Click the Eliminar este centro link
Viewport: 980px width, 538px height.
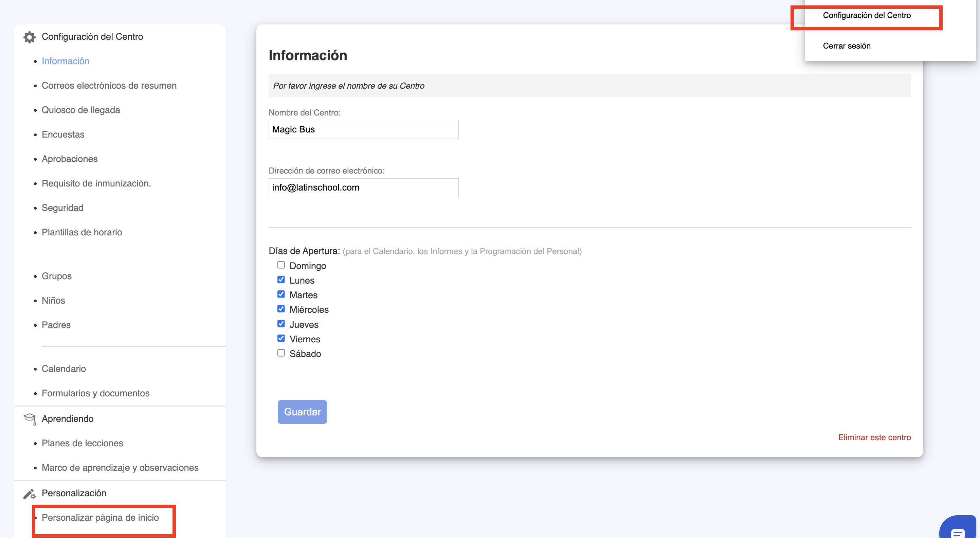click(874, 437)
